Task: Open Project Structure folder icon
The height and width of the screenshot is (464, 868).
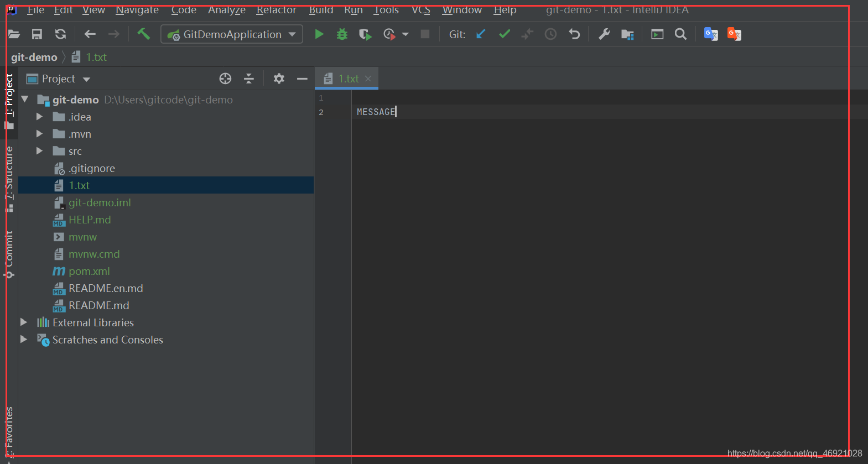Action: pos(627,34)
